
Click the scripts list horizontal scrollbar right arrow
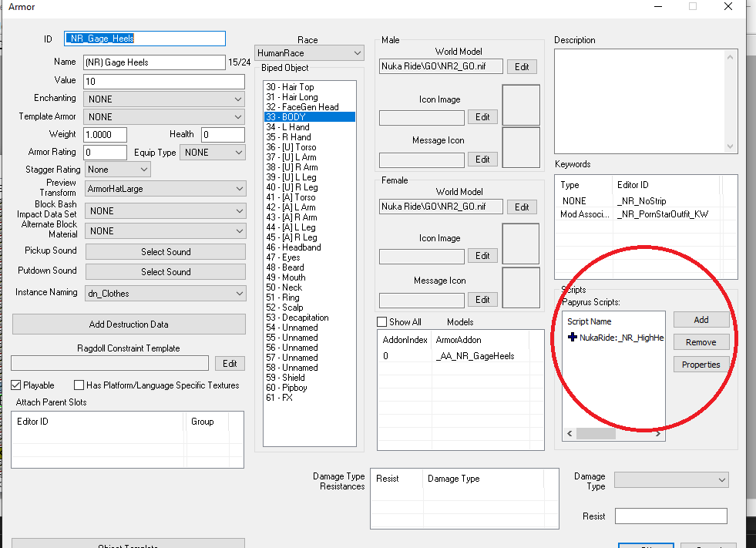click(x=658, y=433)
